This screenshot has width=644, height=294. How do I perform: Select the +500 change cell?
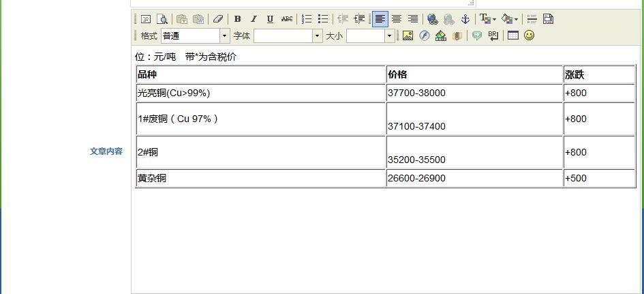click(x=599, y=178)
